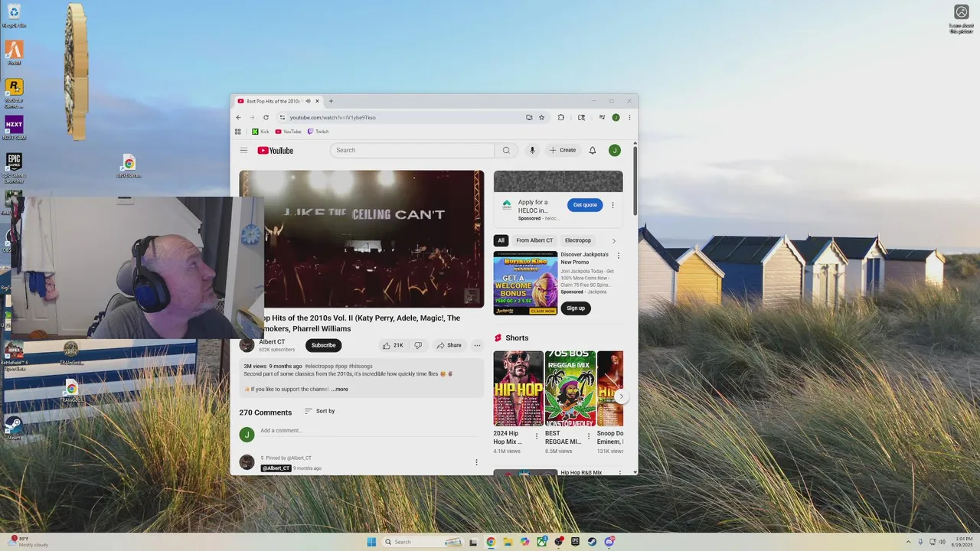Go to the YouTube home logo
Viewport: 980px width, 551px height.
(x=276, y=151)
